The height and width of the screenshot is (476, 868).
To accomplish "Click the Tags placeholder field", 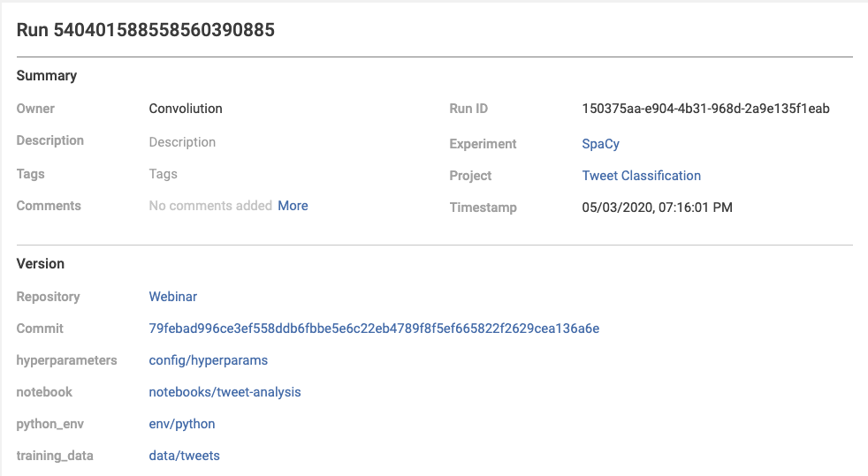I will point(164,174).
